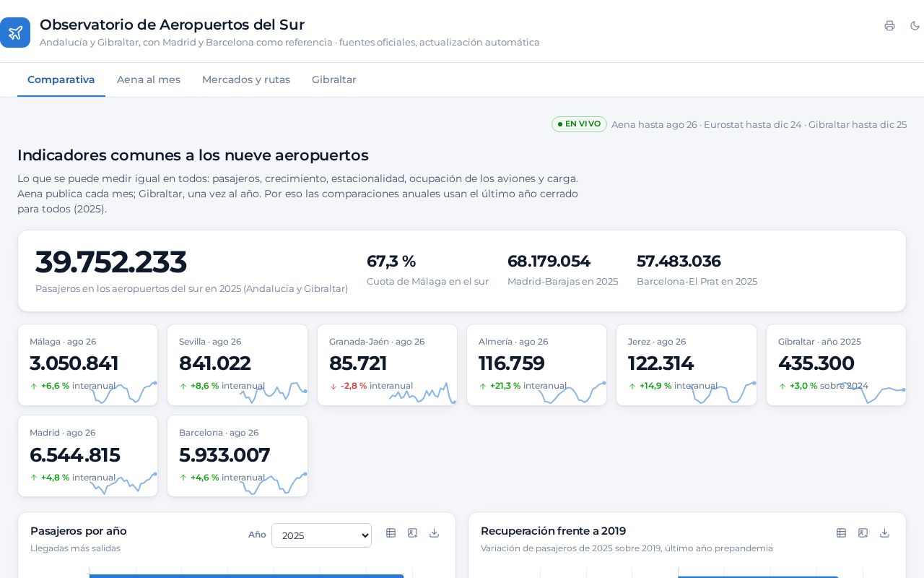The width and height of the screenshot is (924, 578).
Task: Export Pasajeros por año chart as image
Action: click(x=412, y=533)
